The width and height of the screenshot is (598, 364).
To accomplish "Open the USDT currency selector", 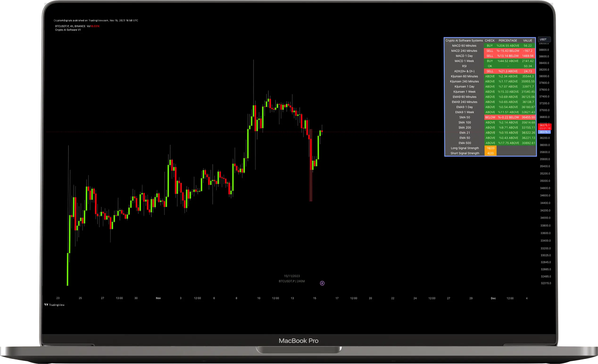I will (x=544, y=39).
